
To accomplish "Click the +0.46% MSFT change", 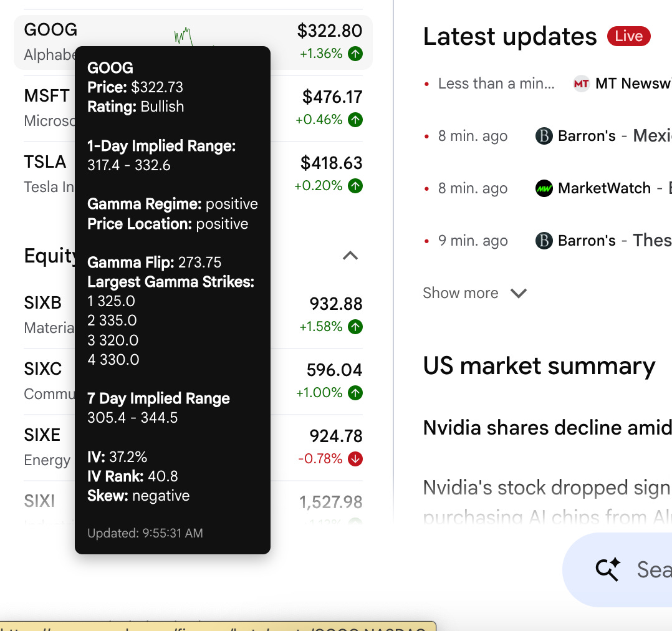I will (x=319, y=120).
